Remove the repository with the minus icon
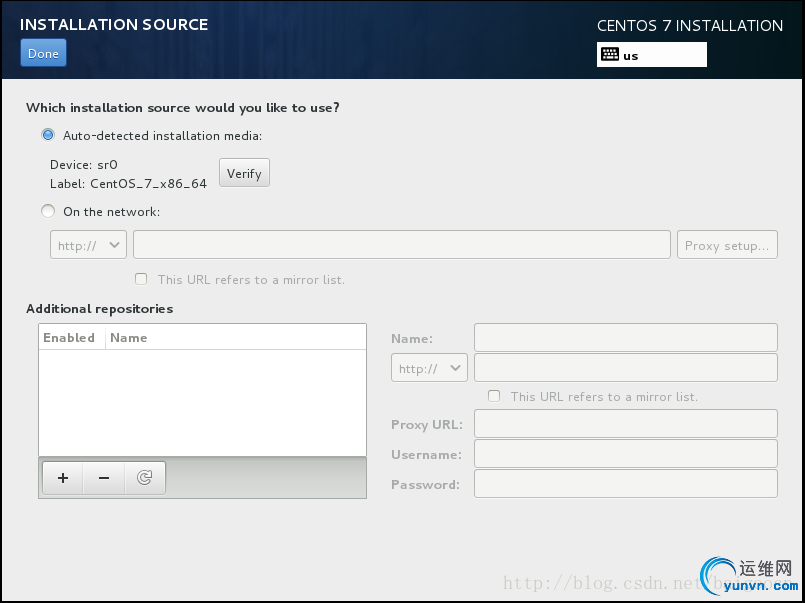Image resolution: width=805 pixels, height=603 pixels. tap(104, 478)
